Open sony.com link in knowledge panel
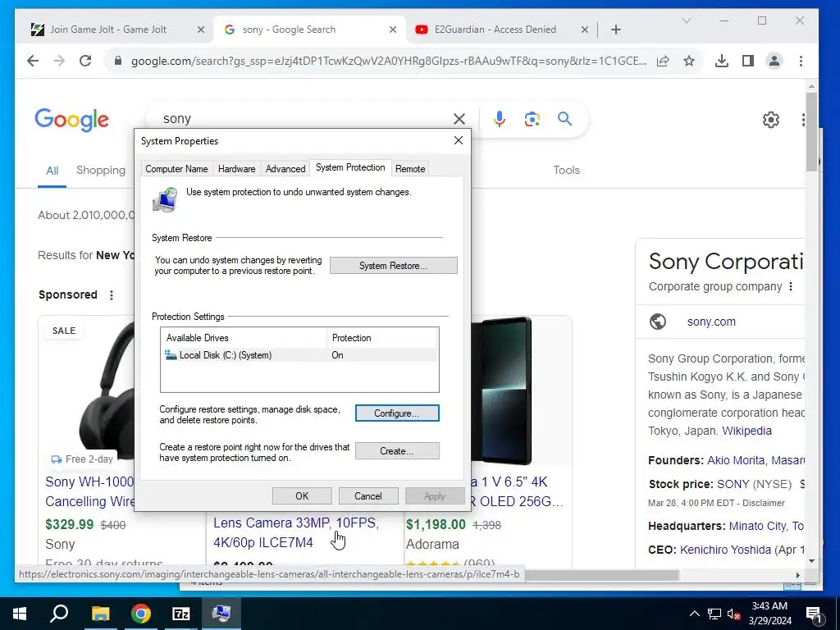 (x=711, y=322)
